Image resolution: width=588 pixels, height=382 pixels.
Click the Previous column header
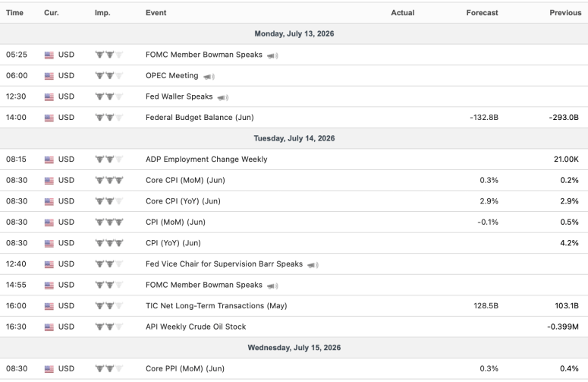point(565,13)
